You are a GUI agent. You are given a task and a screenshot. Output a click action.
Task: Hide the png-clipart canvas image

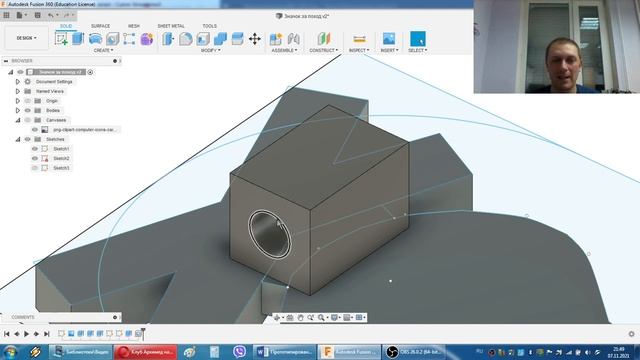click(35, 130)
